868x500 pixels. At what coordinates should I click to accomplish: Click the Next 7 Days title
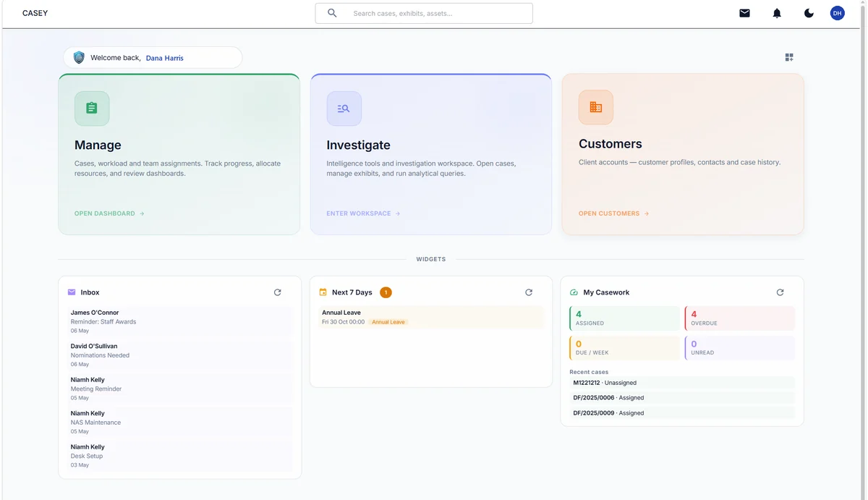coord(352,292)
